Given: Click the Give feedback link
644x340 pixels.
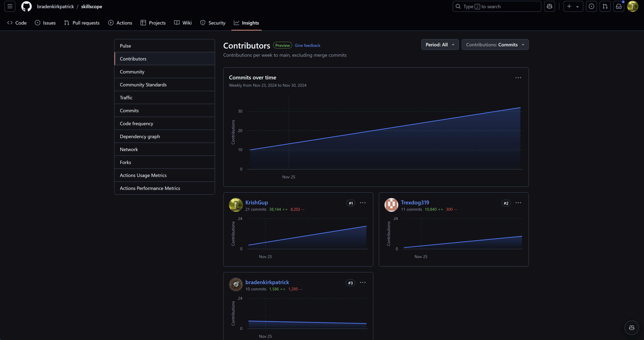Looking at the screenshot, I should tap(307, 45).
